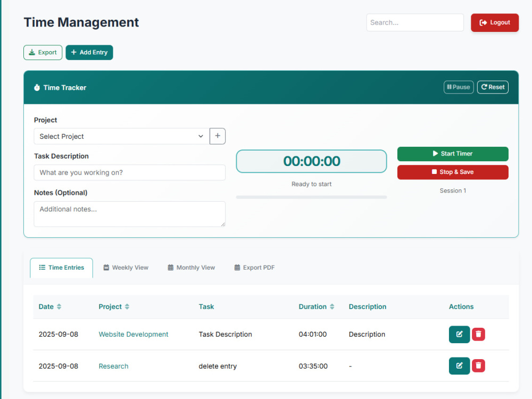
Task: Click the Time Tracker stopwatch icon
Action: coord(37,88)
